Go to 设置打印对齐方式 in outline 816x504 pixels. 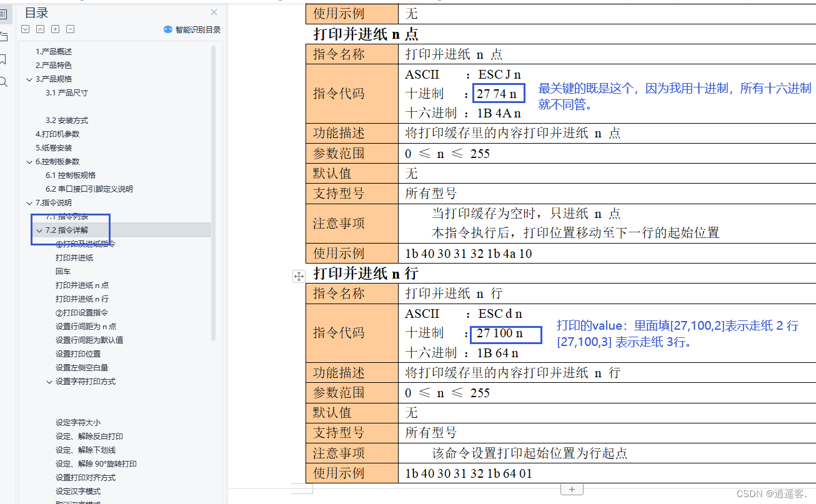(x=86, y=478)
